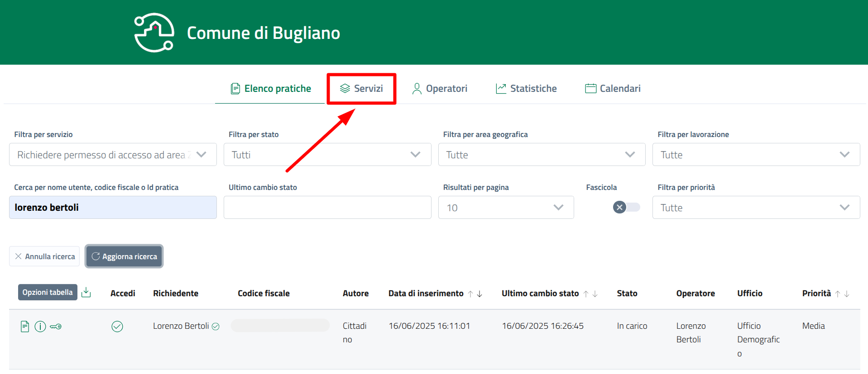Click the Ultimo cambio stato input field
This screenshot has height=374, width=868.
tap(327, 208)
